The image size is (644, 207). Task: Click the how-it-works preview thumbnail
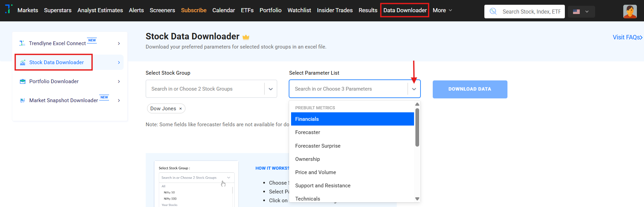coord(196,184)
